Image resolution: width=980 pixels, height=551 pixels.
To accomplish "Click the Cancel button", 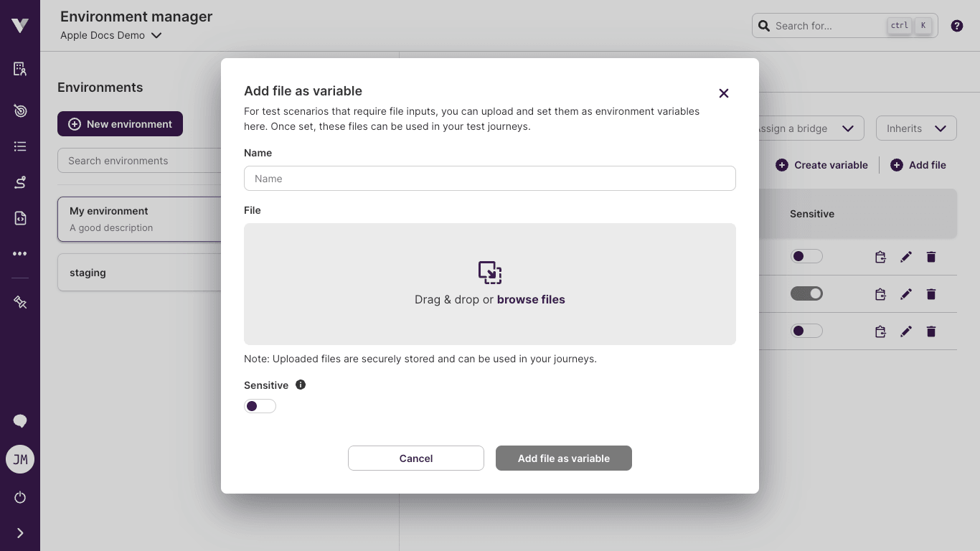I will click(x=415, y=458).
